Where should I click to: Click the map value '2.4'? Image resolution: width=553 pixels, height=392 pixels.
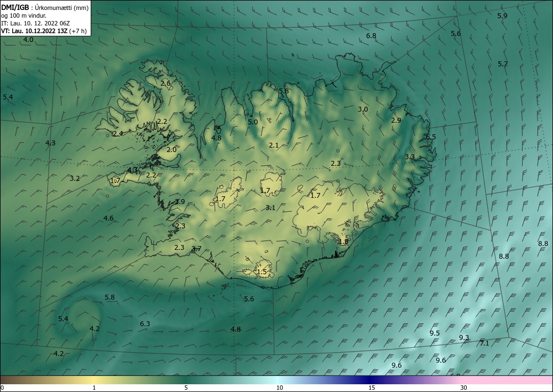point(118,134)
